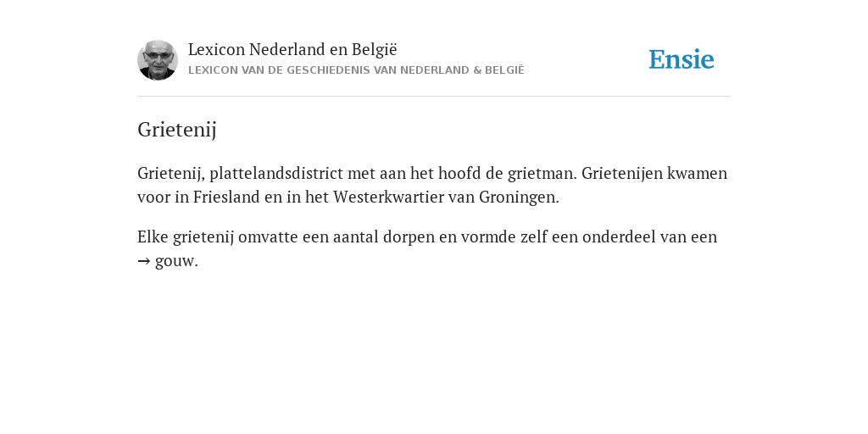
Task: Click the author avatar photo
Action: coord(158,60)
